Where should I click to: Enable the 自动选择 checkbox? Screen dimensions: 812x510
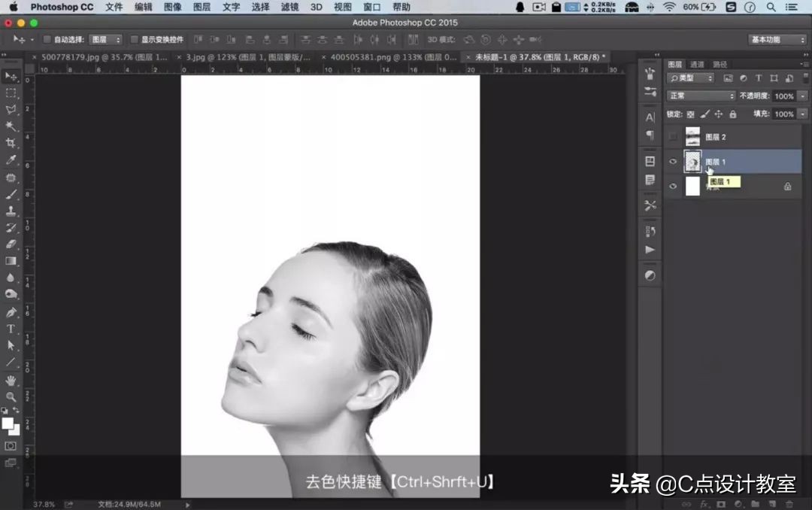coord(47,39)
